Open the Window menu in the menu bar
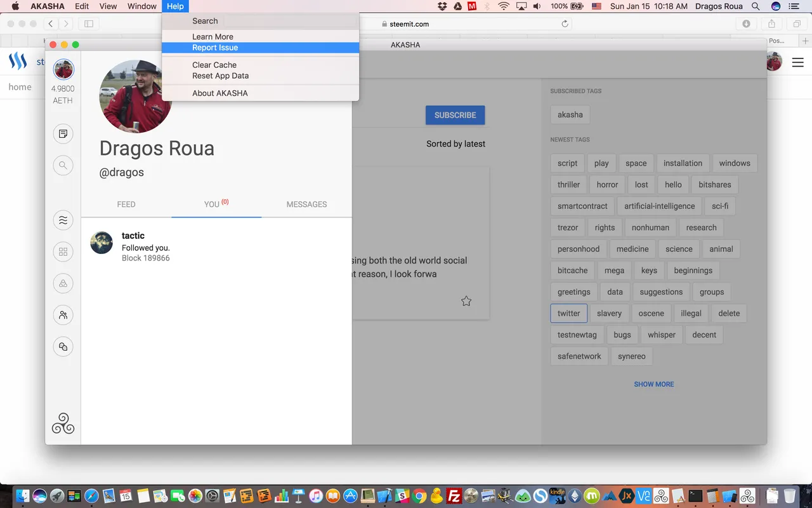Screen dimensions: 812x508 click(x=142, y=6)
